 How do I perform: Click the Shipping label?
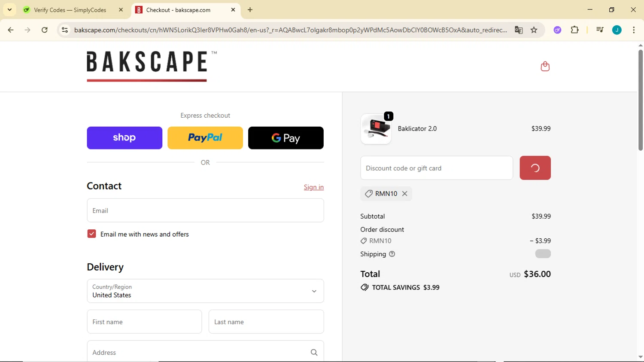[x=373, y=254]
